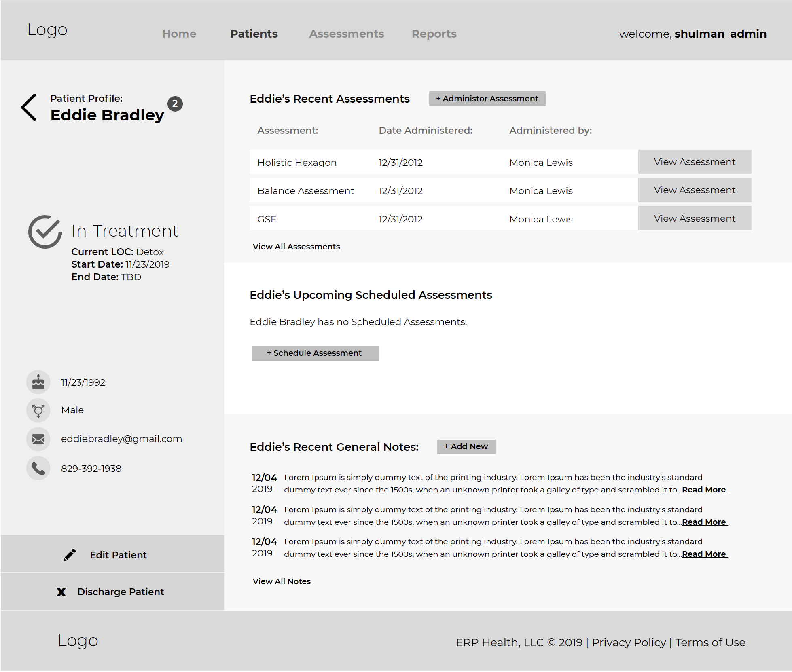Open the Home navigation tab

point(179,34)
